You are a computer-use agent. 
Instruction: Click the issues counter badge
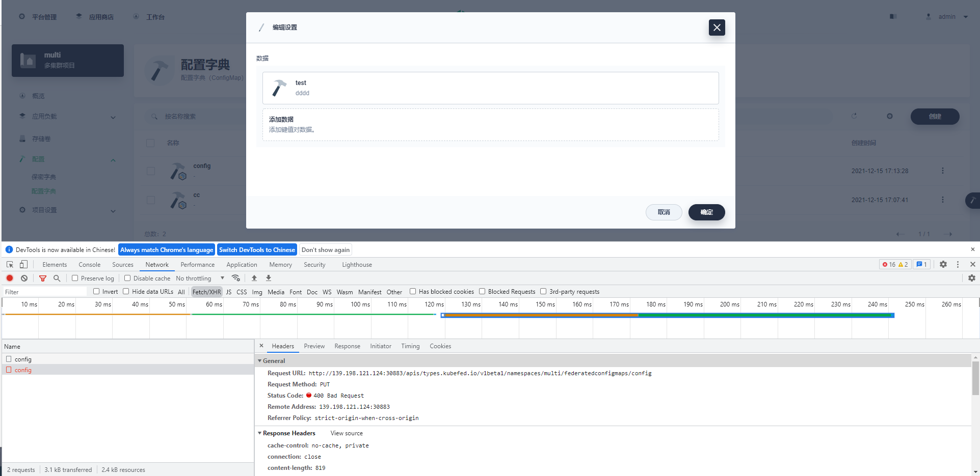click(x=921, y=264)
